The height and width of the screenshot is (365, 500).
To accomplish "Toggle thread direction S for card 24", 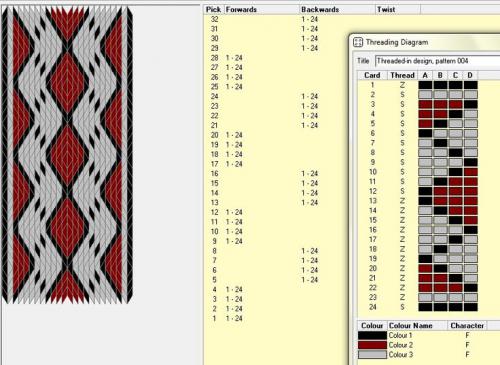I will coord(402,307).
